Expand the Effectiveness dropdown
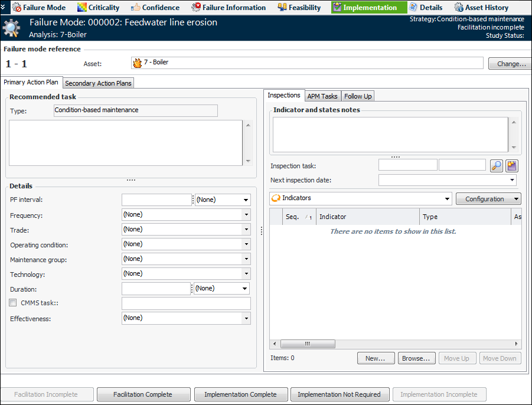The height and width of the screenshot is (405, 532). pos(246,318)
